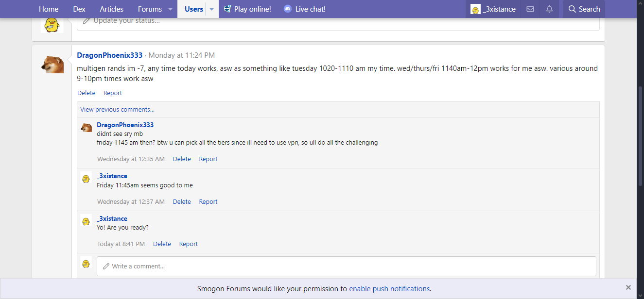Open the _3xistance account menu

pos(493,9)
